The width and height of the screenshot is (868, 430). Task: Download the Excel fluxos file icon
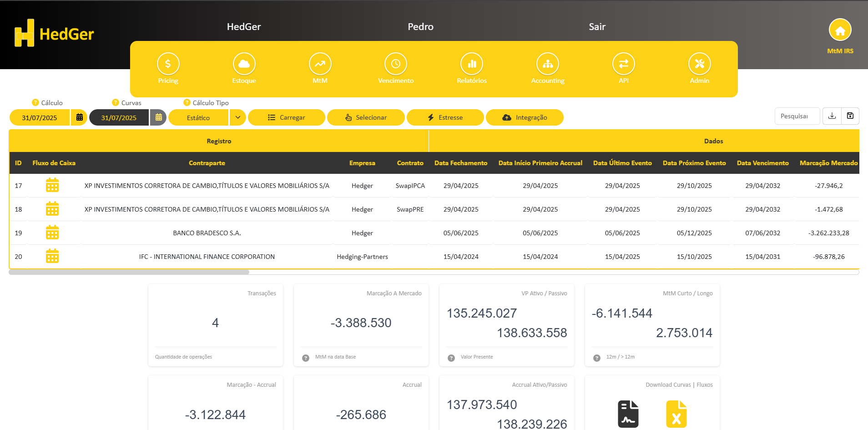coord(676,414)
